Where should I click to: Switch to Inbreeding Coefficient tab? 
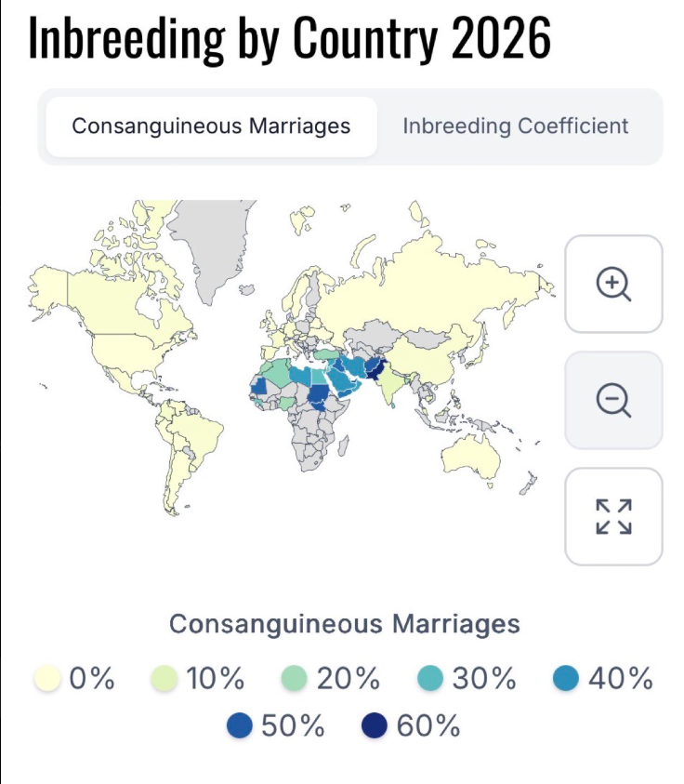click(x=515, y=126)
